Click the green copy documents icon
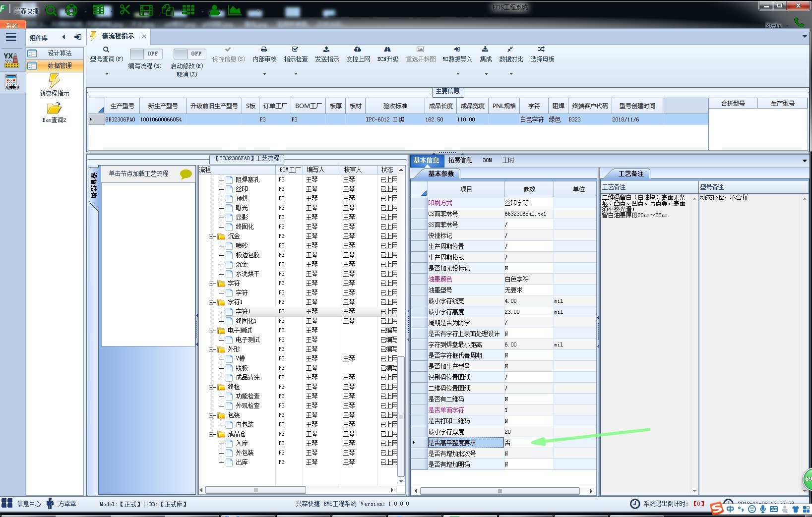812x517 pixels. coord(167,10)
